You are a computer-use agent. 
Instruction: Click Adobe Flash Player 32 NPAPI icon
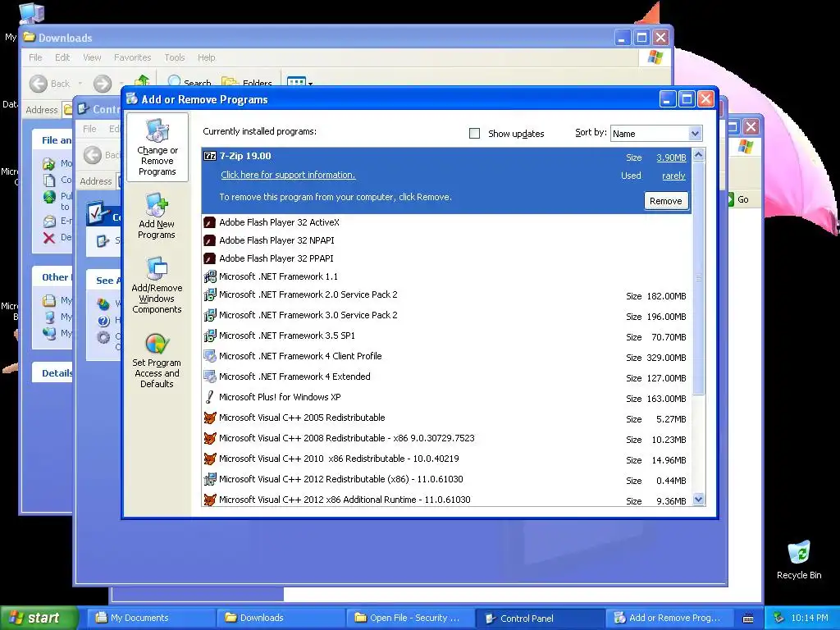click(210, 240)
